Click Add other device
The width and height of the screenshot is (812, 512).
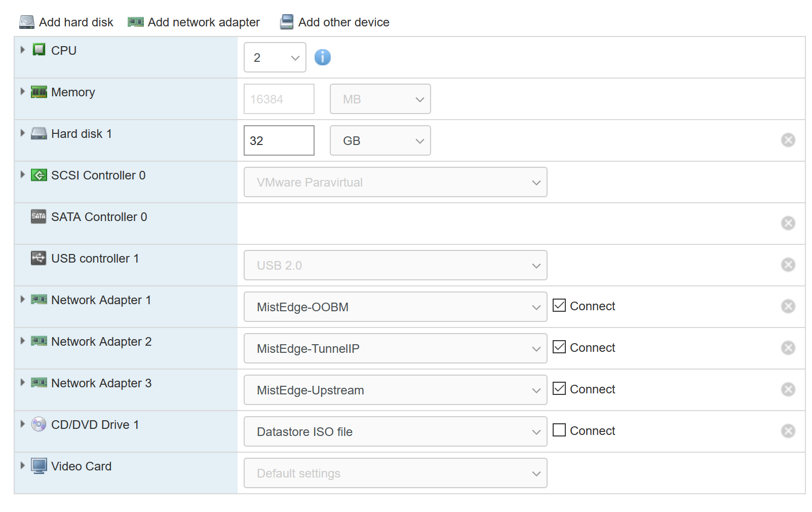click(335, 22)
